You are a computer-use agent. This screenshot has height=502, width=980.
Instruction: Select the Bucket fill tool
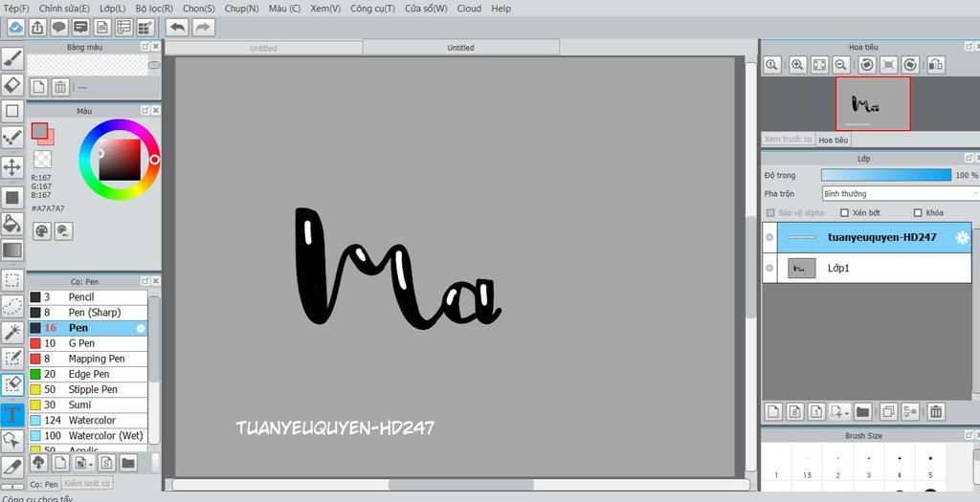12,224
